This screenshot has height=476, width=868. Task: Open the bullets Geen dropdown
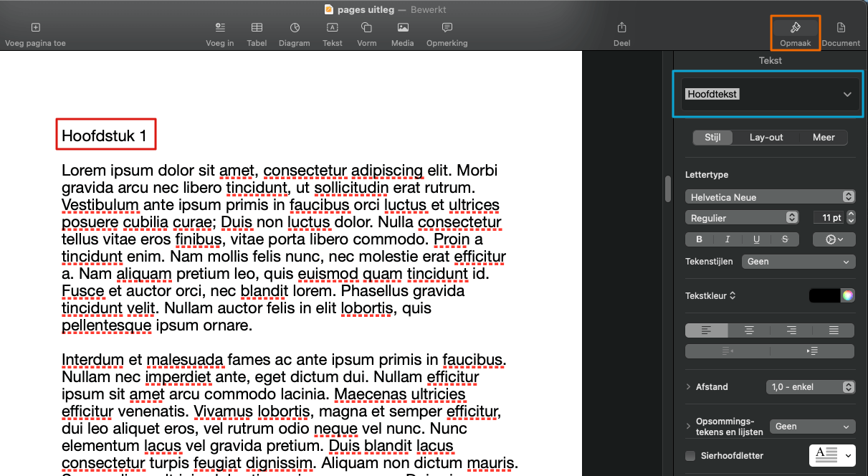[x=813, y=427]
